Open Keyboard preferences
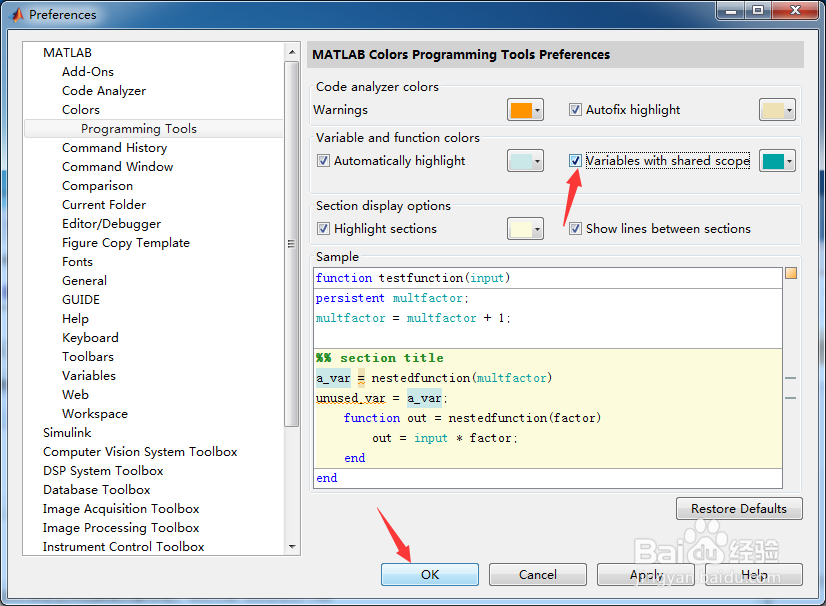826x606 pixels. coord(90,337)
